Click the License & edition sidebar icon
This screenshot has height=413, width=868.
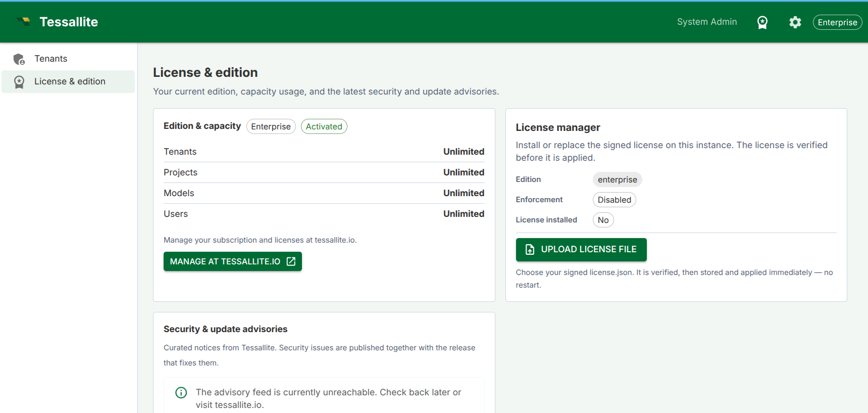19,82
